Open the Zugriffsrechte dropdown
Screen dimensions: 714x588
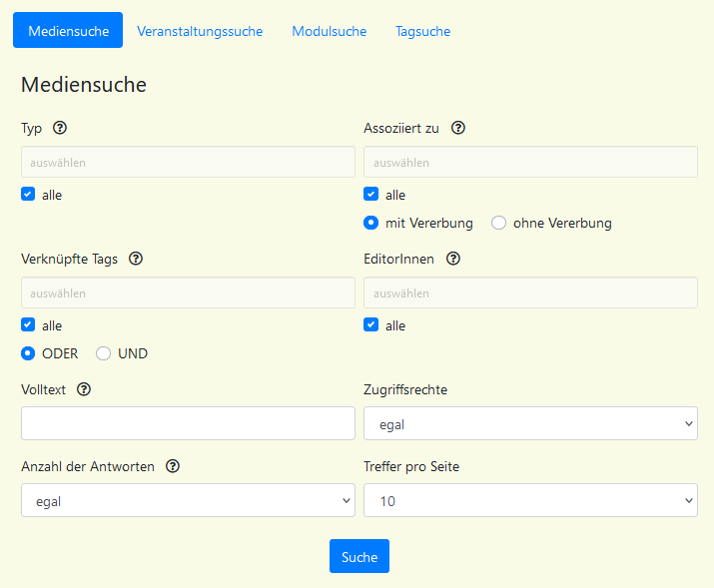tap(530, 424)
